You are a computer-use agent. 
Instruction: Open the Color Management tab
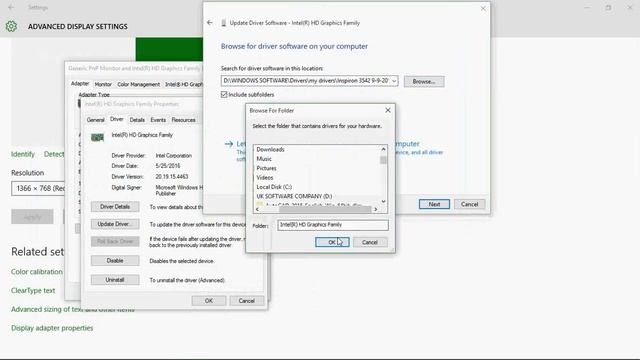(138, 84)
